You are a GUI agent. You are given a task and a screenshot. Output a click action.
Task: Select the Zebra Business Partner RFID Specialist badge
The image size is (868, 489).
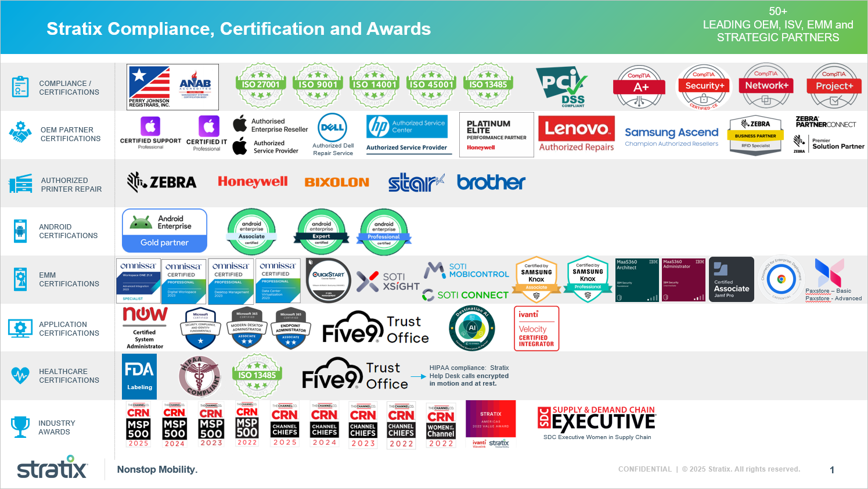point(755,134)
